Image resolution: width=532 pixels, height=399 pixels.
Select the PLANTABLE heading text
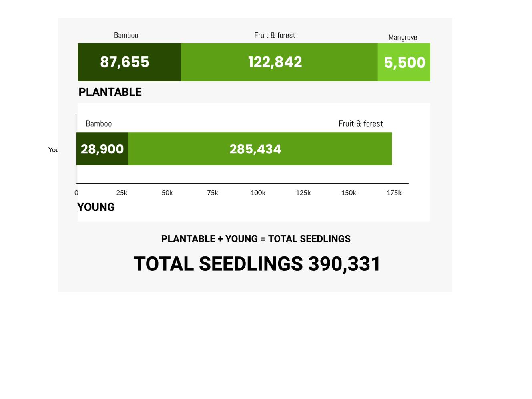110,92
